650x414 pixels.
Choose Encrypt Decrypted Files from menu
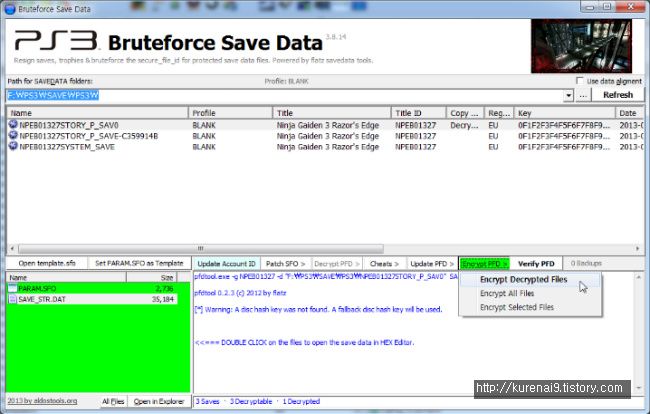[x=530, y=279]
